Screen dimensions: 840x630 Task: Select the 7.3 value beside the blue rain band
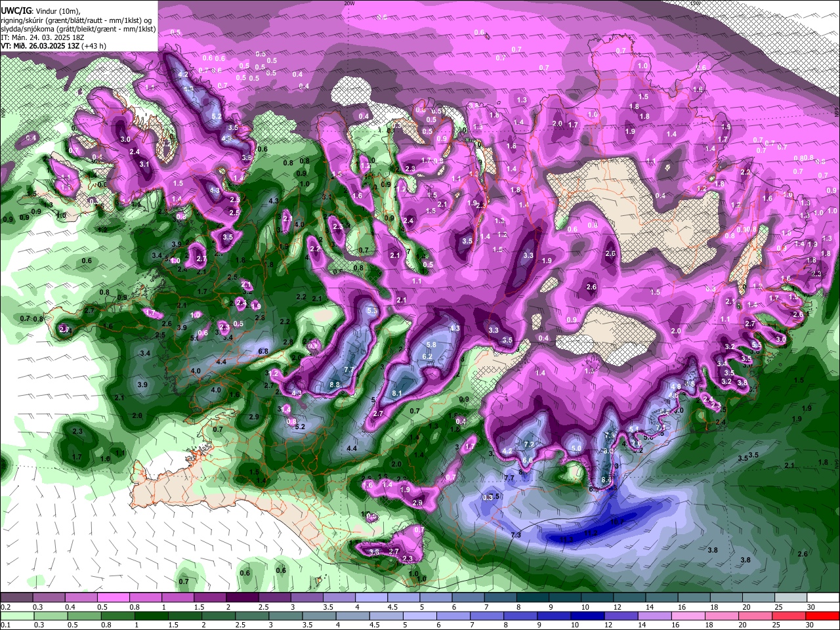(x=516, y=535)
